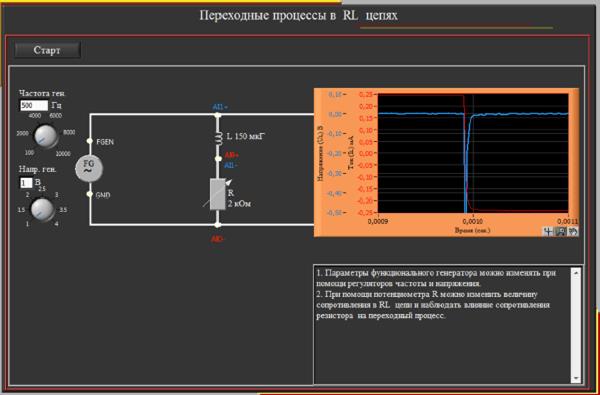
Task: Click the -0,25 bottom current axis value
Action: 365,212
